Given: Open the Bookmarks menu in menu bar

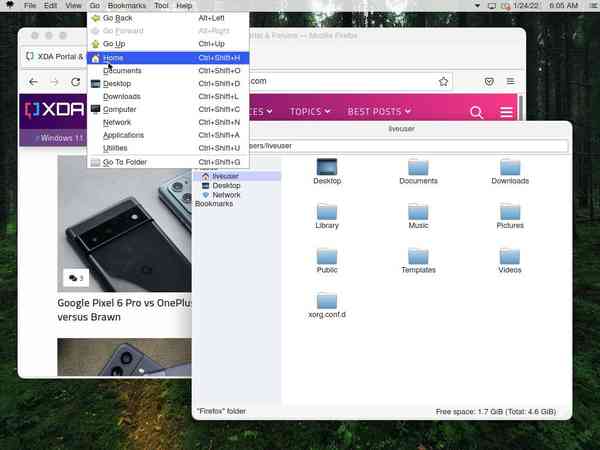Looking at the screenshot, I should click(127, 5).
